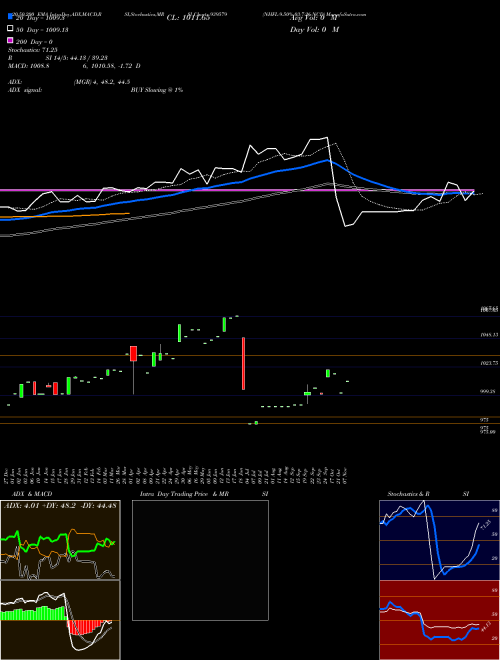Click the 'Day Vol: 0 M' text
500x660 pixels.
314,29
